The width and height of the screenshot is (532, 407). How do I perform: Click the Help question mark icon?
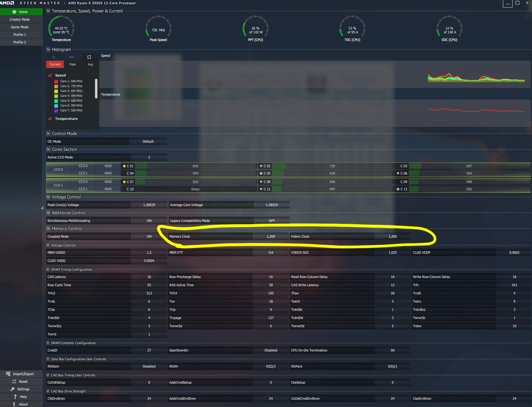click(x=15, y=397)
